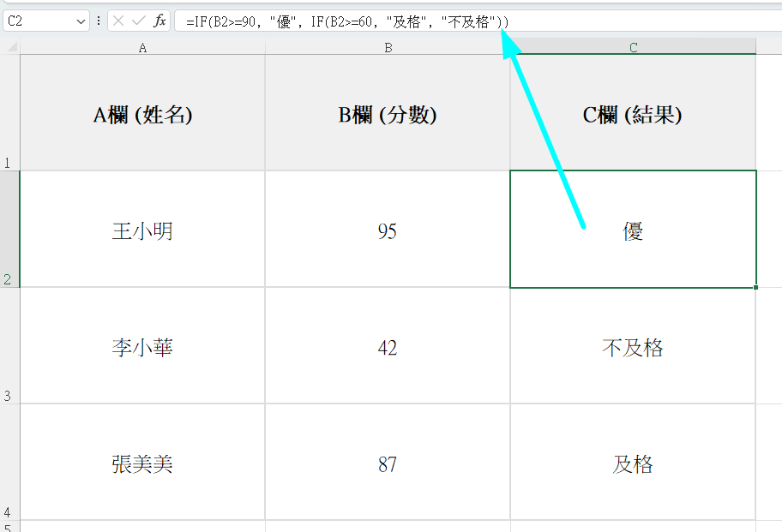Click the formula bar containing the IF formula

point(343,21)
